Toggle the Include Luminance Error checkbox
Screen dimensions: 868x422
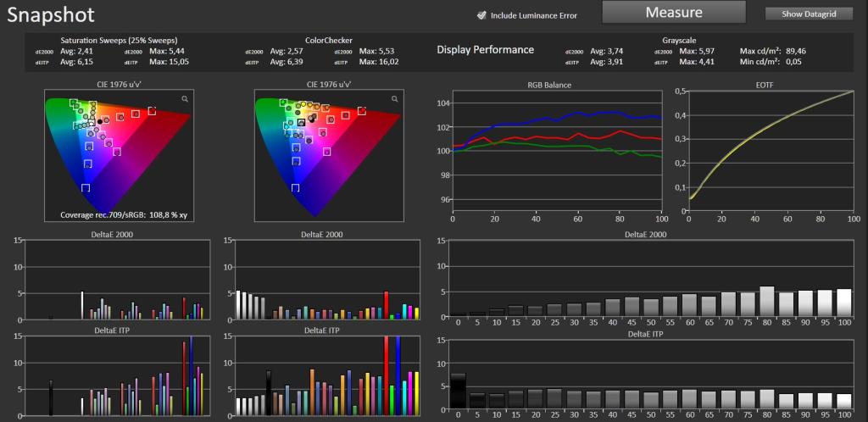(481, 15)
